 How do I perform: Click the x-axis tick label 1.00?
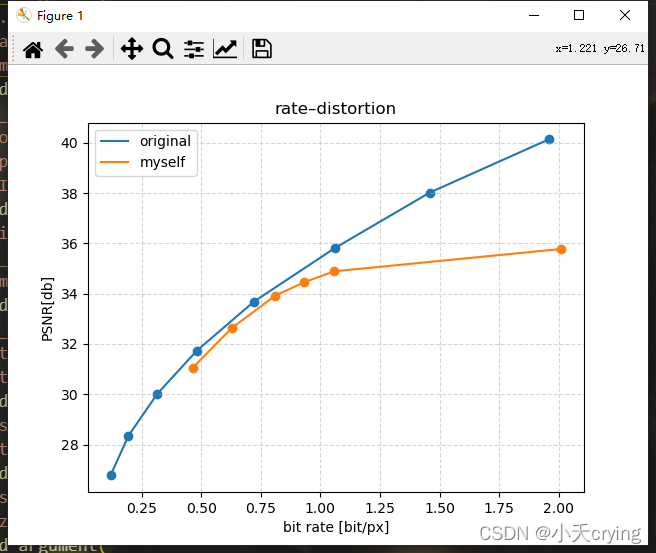click(x=320, y=508)
